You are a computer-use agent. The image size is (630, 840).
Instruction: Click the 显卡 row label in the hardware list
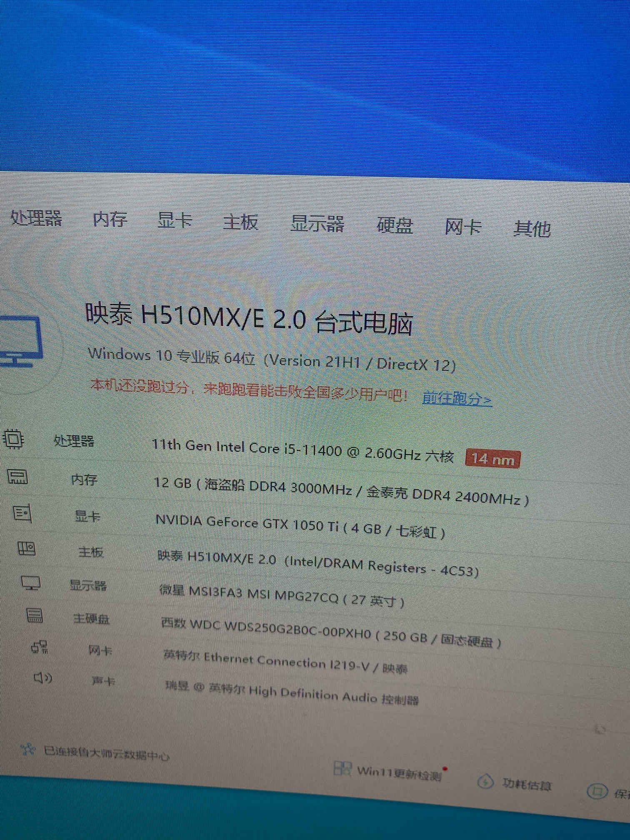click(87, 516)
